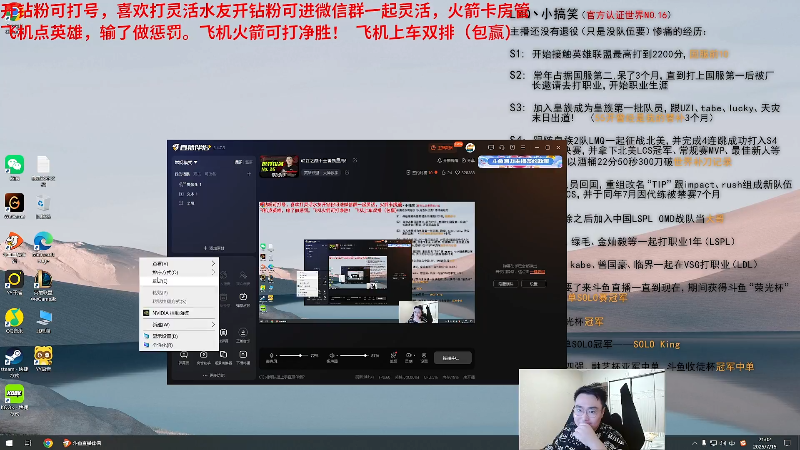Adjust the speaker volume slider
The width and height of the screenshot is (800, 450).
(354, 355)
